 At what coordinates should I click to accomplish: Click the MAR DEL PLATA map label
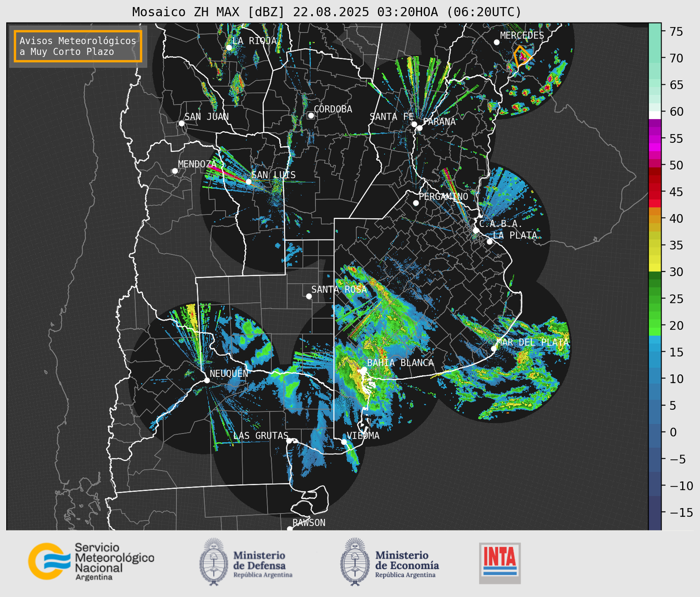tap(532, 342)
